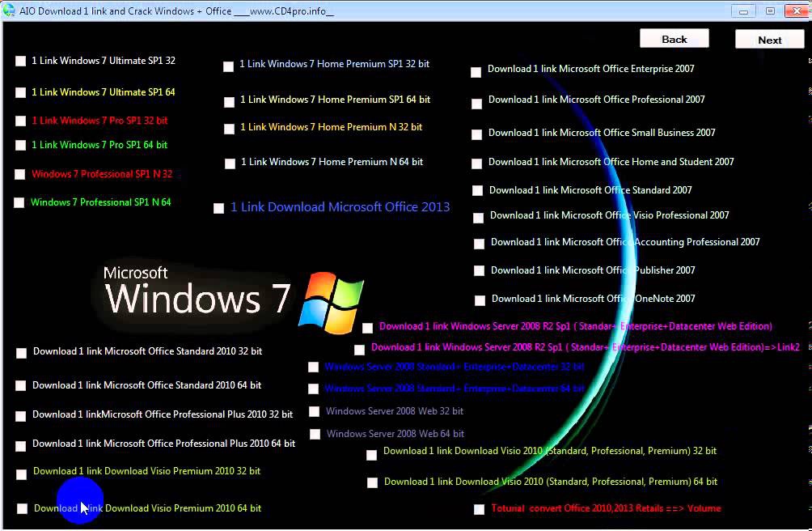The image size is (812, 531).
Task: Check Windows 7 Home Premium N 64 bit
Action: [x=230, y=164]
